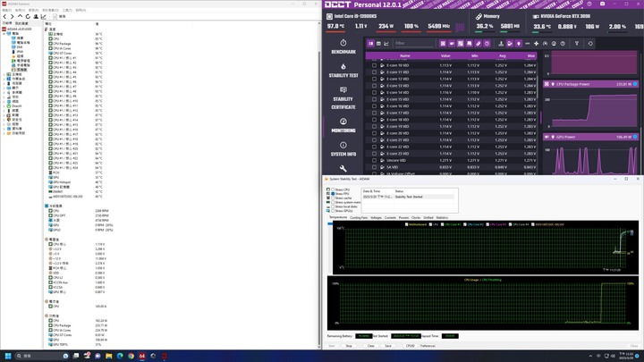Click the reset circular-arrow icon in OCCT toolbar

pos(590,44)
